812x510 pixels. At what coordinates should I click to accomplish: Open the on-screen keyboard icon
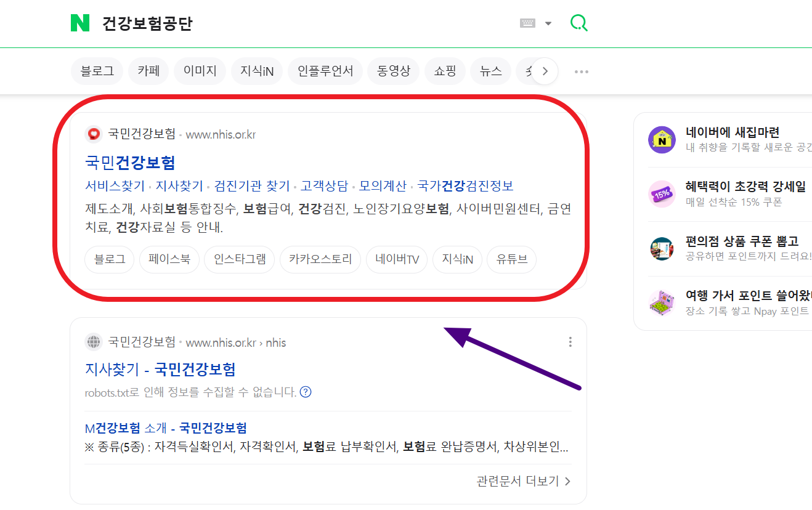528,23
